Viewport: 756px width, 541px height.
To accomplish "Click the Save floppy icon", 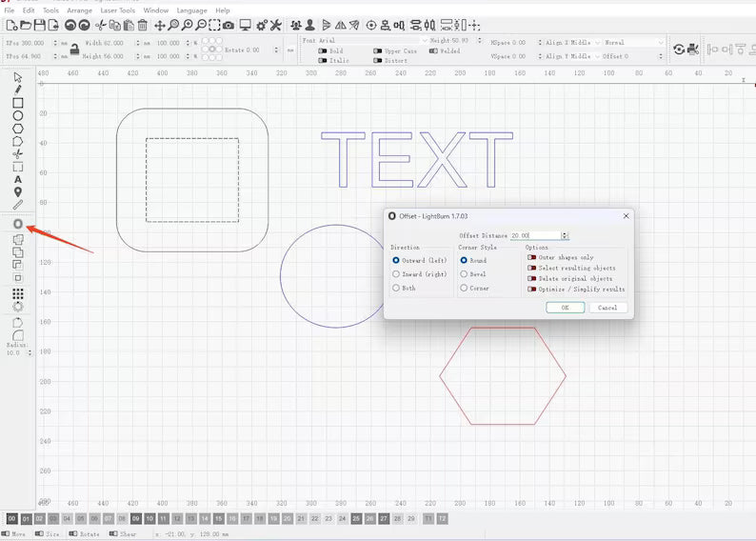I will tap(40, 25).
